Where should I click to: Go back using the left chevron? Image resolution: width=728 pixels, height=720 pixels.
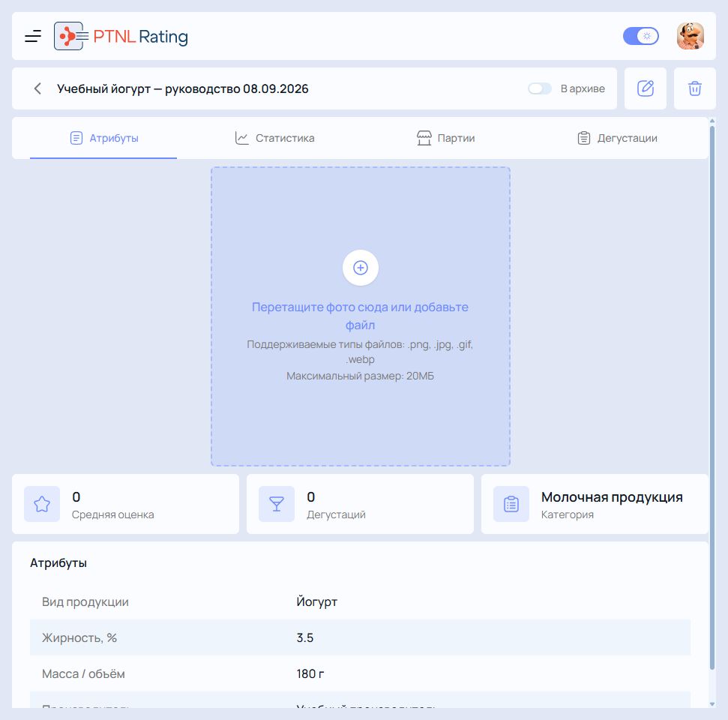pos(37,88)
